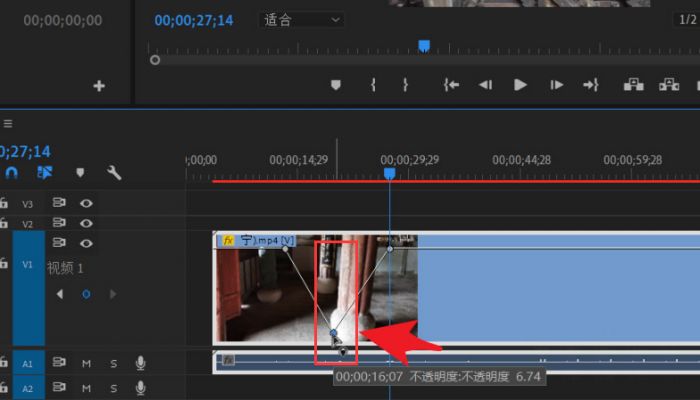700x400 pixels.
Task: Open the timeline wrench settings
Action: pyautogui.click(x=114, y=173)
